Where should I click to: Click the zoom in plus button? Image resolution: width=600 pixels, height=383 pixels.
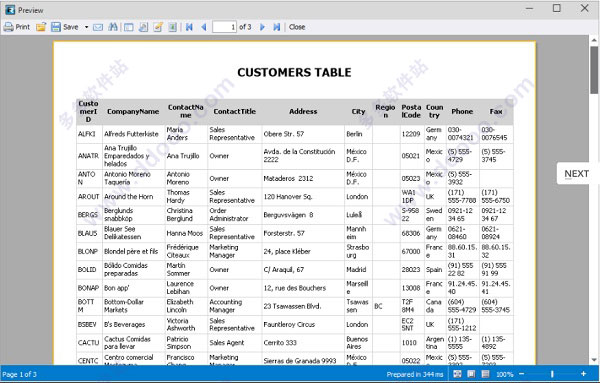tap(583, 374)
